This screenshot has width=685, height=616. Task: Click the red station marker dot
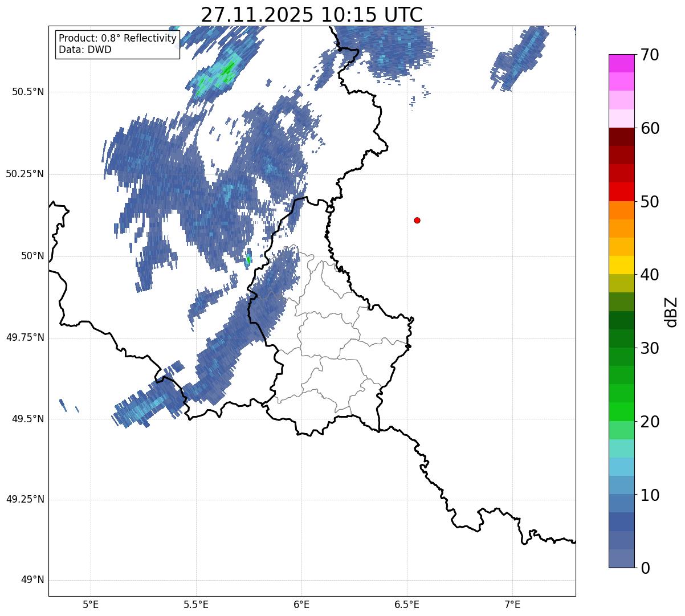click(x=417, y=220)
